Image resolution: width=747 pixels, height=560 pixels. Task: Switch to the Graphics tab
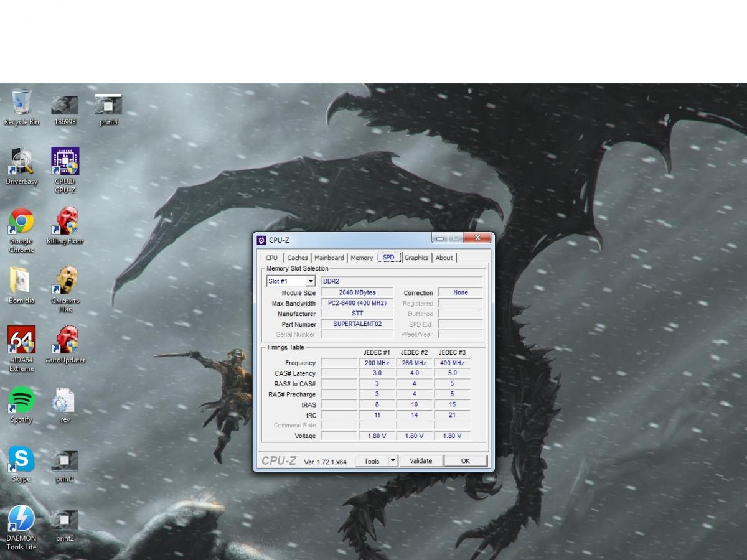(x=416, y=258)
